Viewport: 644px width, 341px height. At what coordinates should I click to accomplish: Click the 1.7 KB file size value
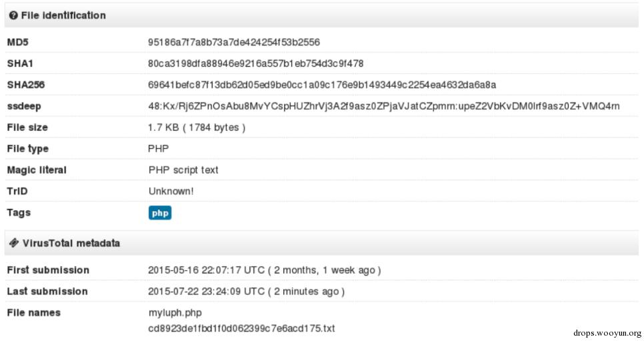pos(197,127)
